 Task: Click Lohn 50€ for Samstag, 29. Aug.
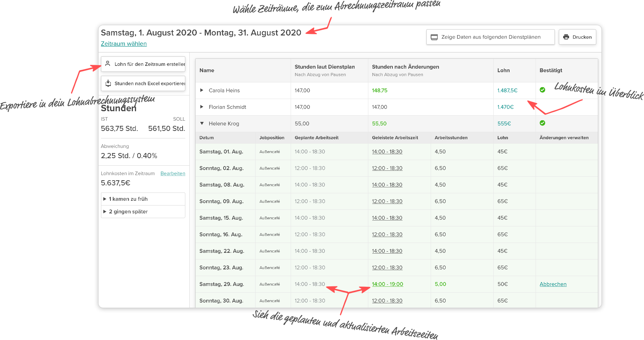[x=502, y=284]
